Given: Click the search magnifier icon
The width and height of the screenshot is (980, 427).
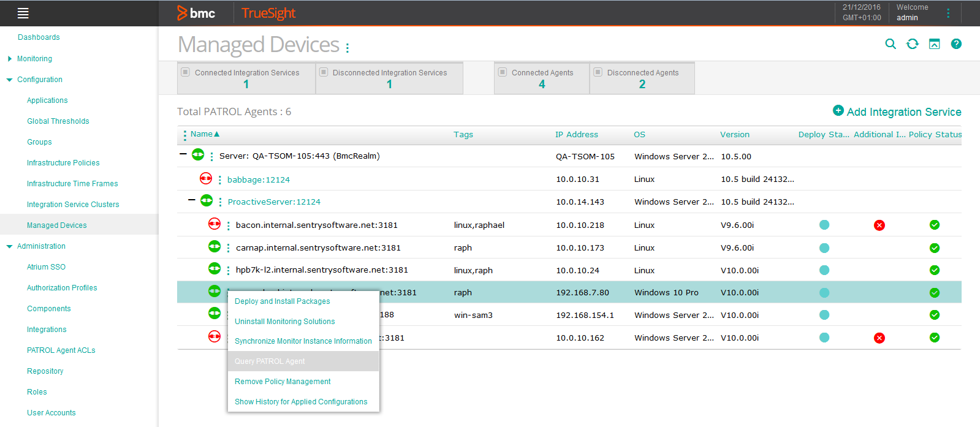Looking at the screenshot, I should [891, 44].
